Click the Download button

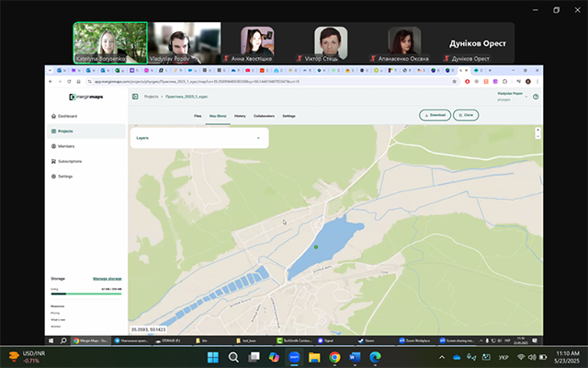[435, 115]
